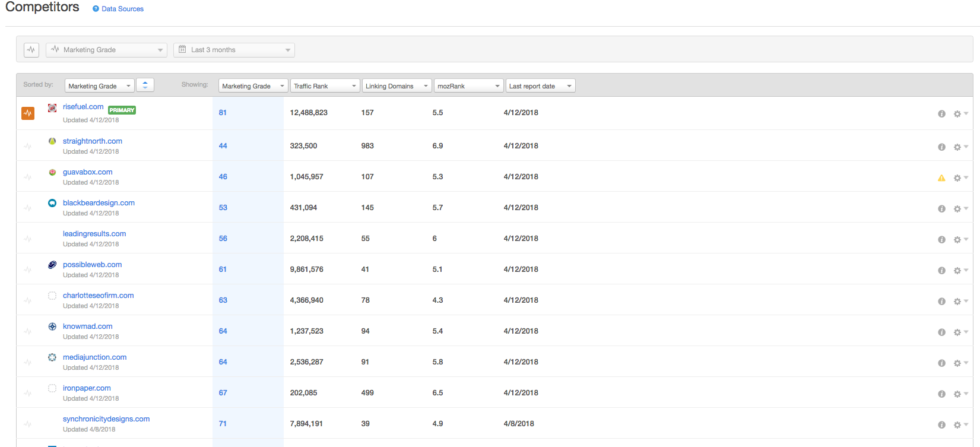
Task: Toggle the orange chart icon for risefuel.com
Action: pyautogui.click(x=28, y=113)
